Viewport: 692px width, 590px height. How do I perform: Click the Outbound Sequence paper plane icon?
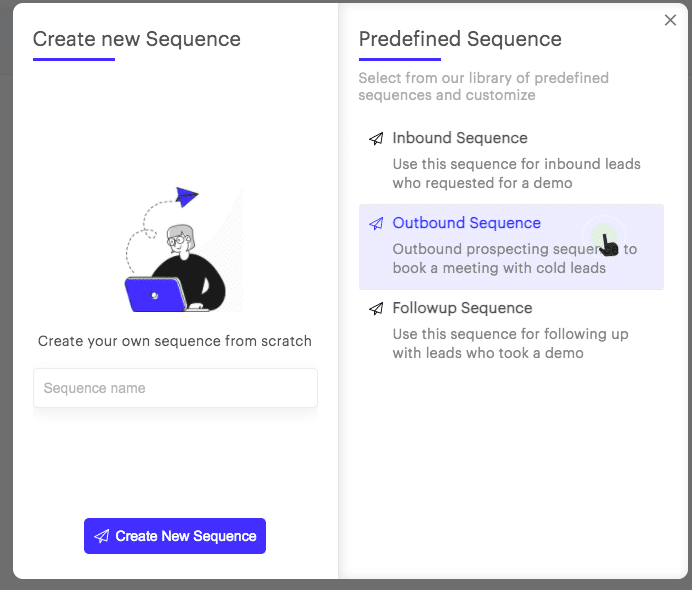pos(376,224)
